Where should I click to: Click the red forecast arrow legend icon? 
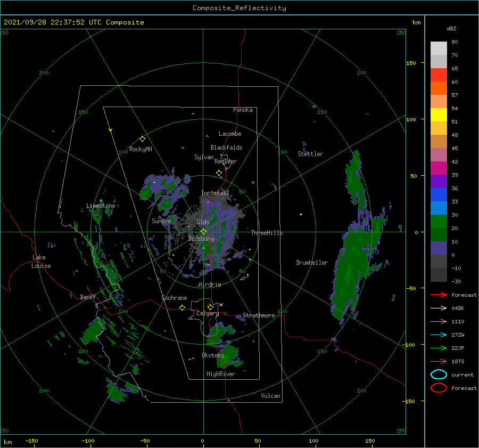(x=439, y=295)
